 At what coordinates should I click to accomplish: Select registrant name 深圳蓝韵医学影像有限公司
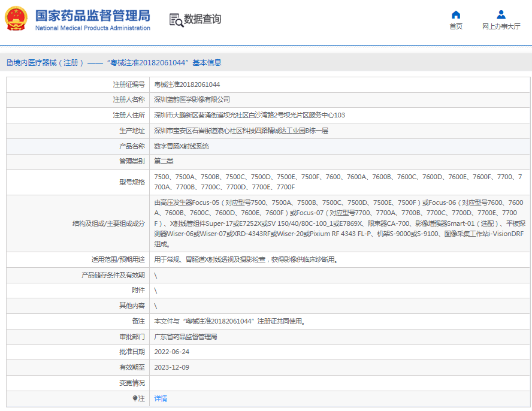(x=192, y=99)
